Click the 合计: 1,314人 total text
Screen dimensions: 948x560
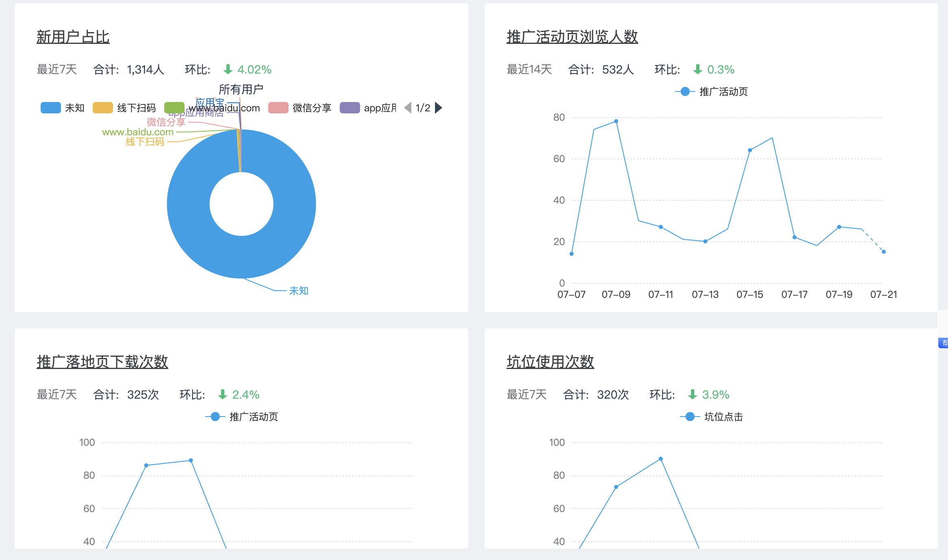pos(129,69)
